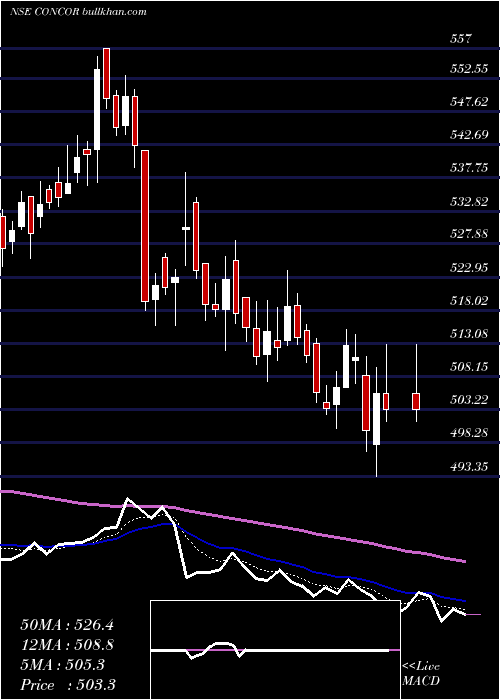The image size is (500, 700).
Task: Click the 537.75 price axis label
Action: [x=469, y=168]
